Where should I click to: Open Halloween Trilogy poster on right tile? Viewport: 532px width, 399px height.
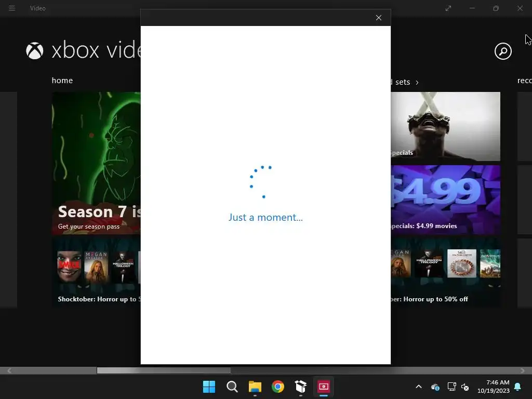tap(429, 263)
